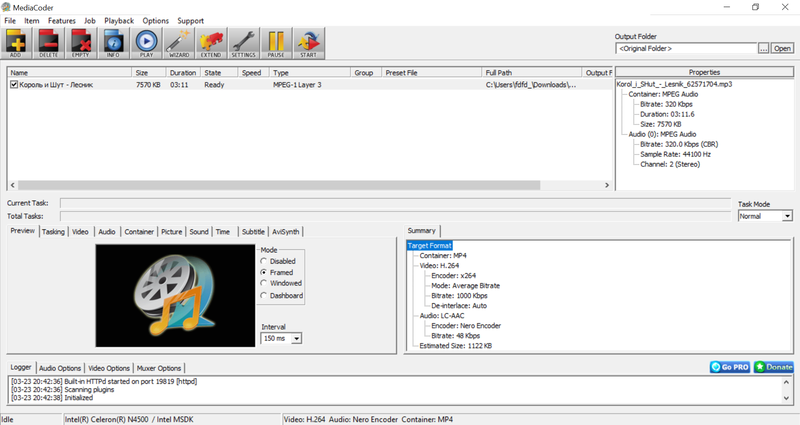Open the Item menu
Viewport: 800px width, 425px height.
[x=32, y=21]
